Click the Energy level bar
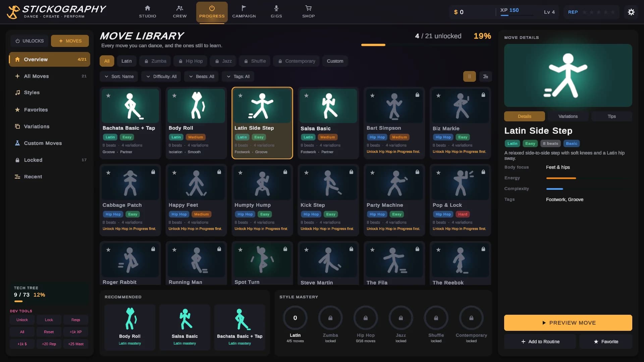Image resolution: width=644 pixels, height=362 pixels. (x=561, y=178)
